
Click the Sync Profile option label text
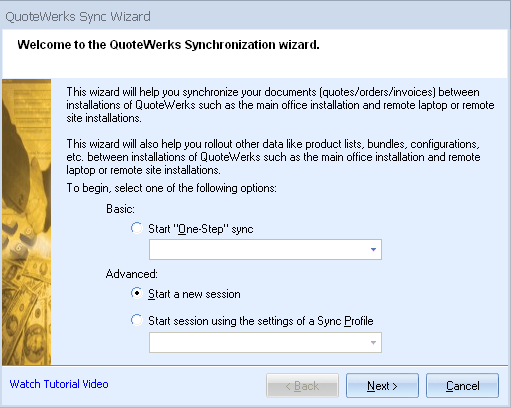261,321
